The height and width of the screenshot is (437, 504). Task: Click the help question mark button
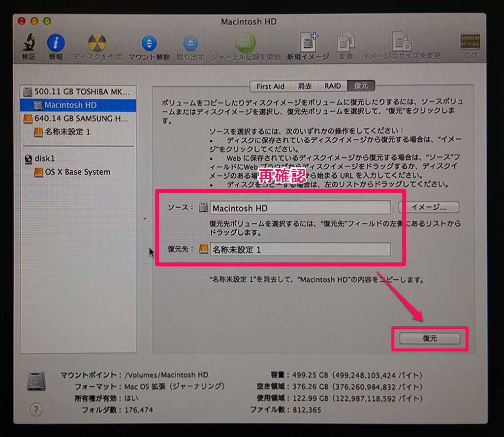pyautogui.click(x=36, y=409)
